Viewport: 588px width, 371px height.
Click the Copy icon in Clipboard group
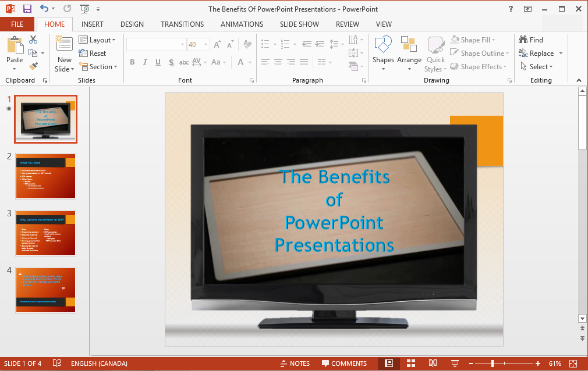(x=33, y=53)
